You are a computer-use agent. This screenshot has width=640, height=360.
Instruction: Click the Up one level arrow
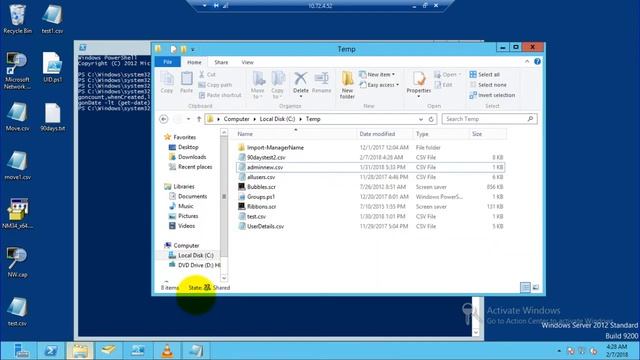pyautogui.click(x=199, y=119)
